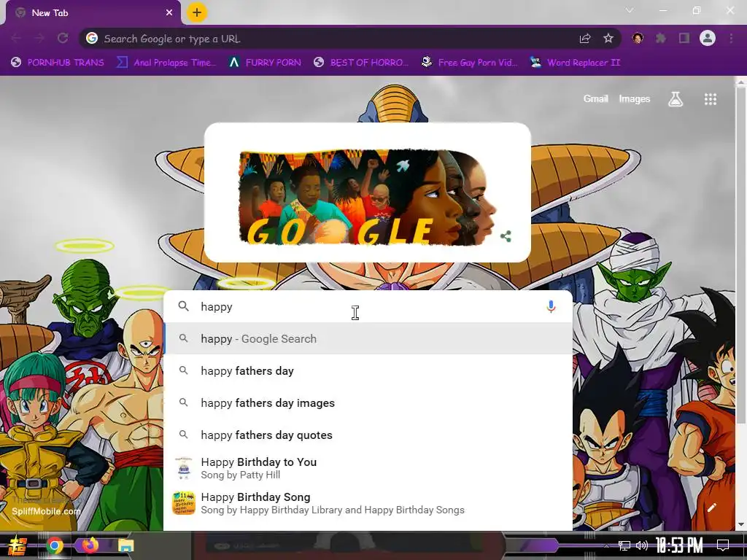Open tab search dropdown arrow in title bar
The height and width of the screenshot is (560, 747).
point(630,10)
